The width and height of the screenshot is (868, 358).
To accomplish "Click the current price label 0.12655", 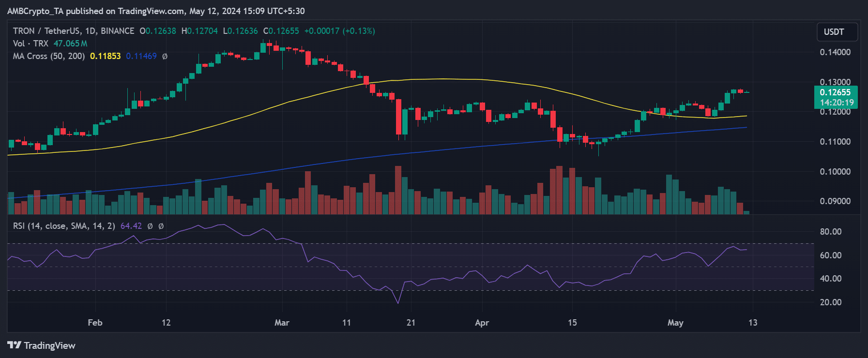I will click(835, 92).
